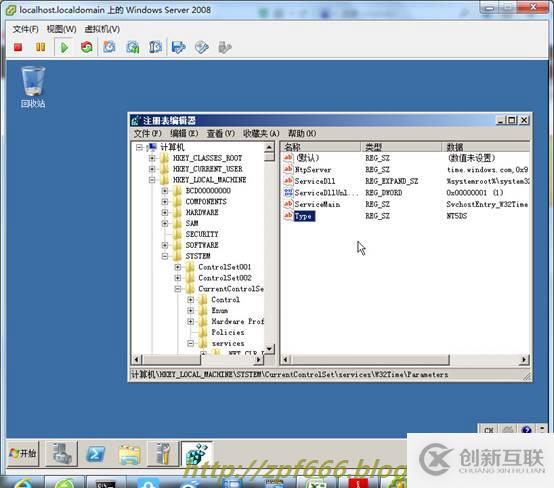Open the VM console 虚拟机(V) menu

pos(102,29)
